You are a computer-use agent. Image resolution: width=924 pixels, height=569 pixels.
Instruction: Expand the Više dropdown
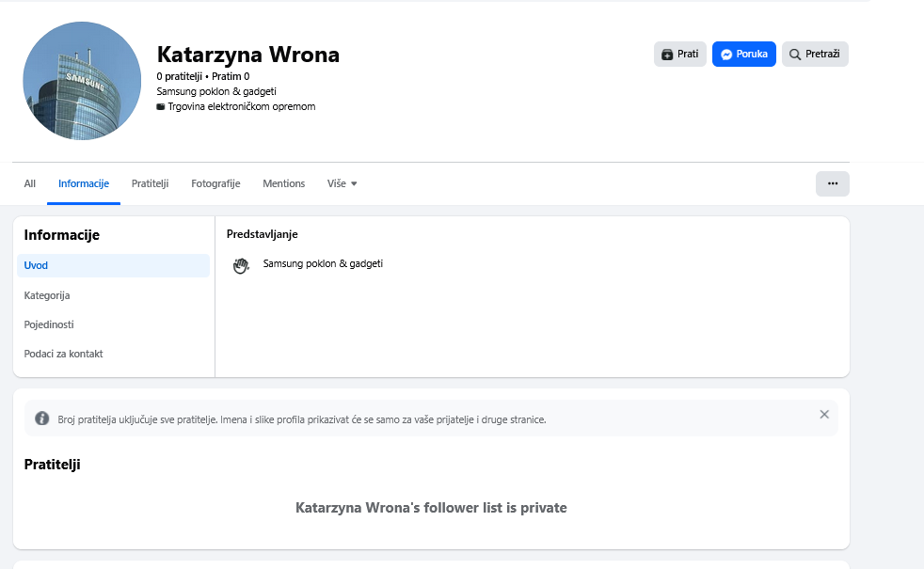tap(342, 184)
